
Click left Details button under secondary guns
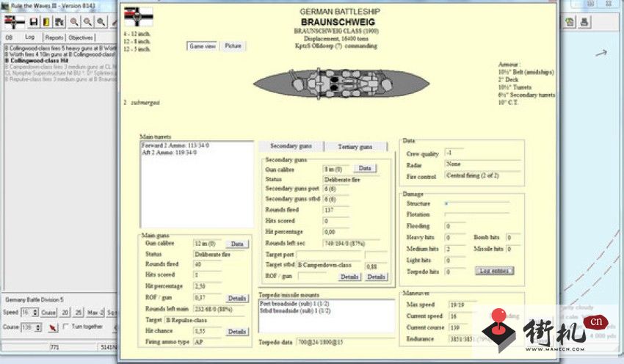tap(349, 277)
